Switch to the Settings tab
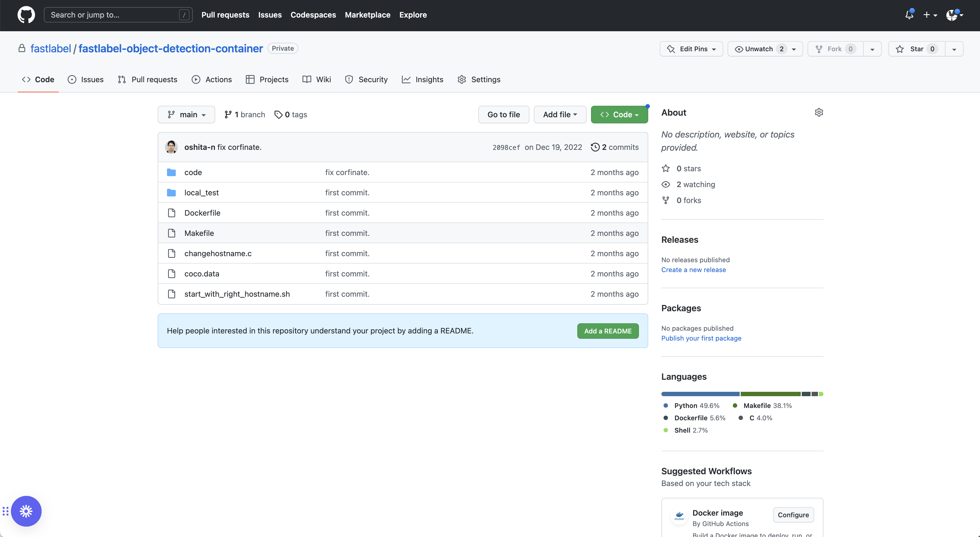Image resolution: width=980 pixels, height=537 pixels. (x=479, y=80)
